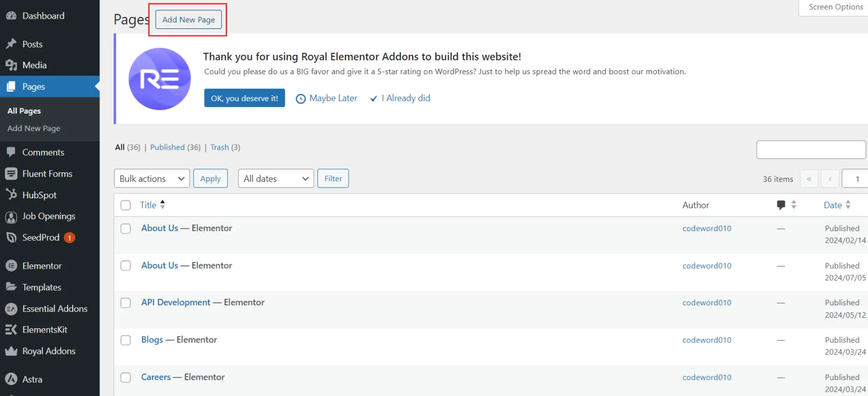
Task: Select the Careers row checkbox
Action: click(x=126, y=377)
